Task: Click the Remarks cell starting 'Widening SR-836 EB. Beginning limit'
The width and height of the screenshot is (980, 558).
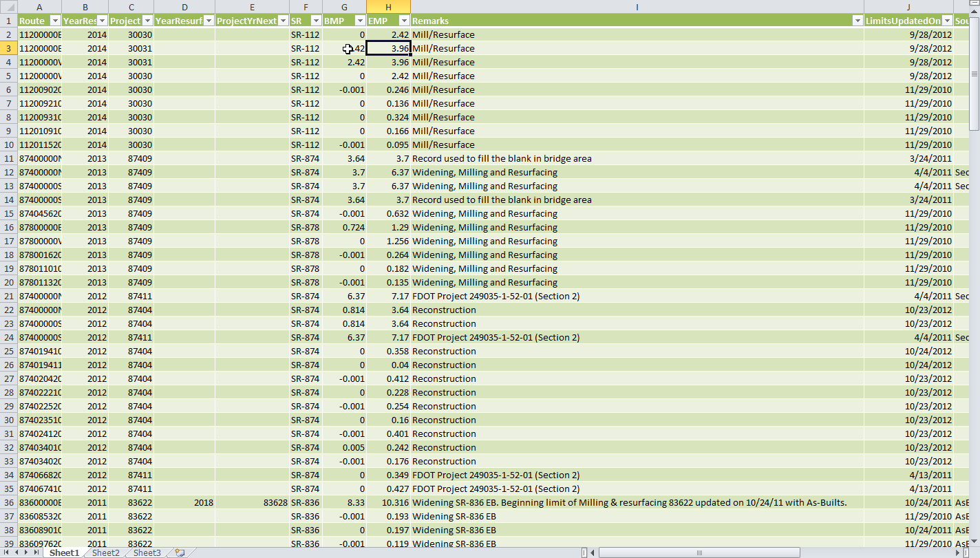Action: tap(637, 502)
